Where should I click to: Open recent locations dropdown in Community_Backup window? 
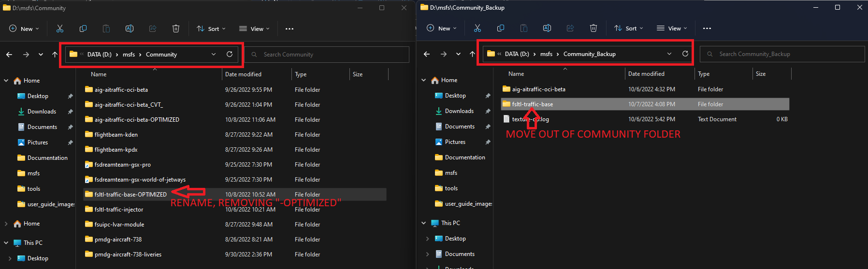(458, 54)
